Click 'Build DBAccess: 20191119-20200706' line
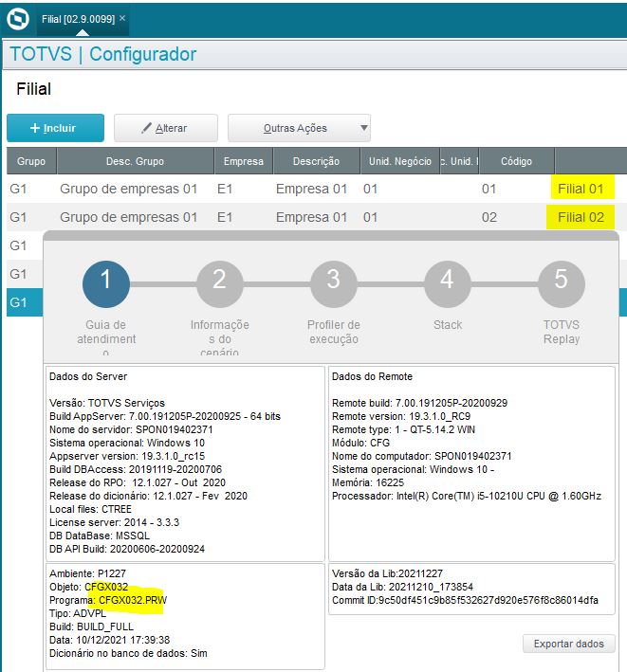The image size is (627, 672). point(136,469)
